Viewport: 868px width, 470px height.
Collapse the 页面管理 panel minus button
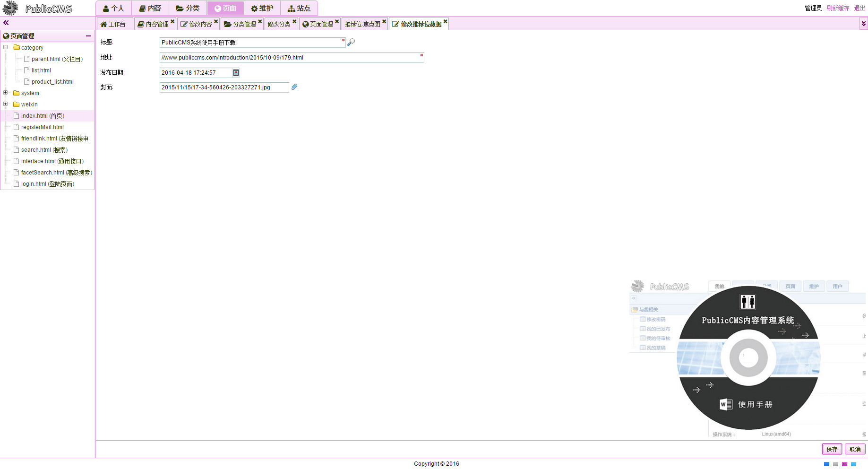[88, 36]
